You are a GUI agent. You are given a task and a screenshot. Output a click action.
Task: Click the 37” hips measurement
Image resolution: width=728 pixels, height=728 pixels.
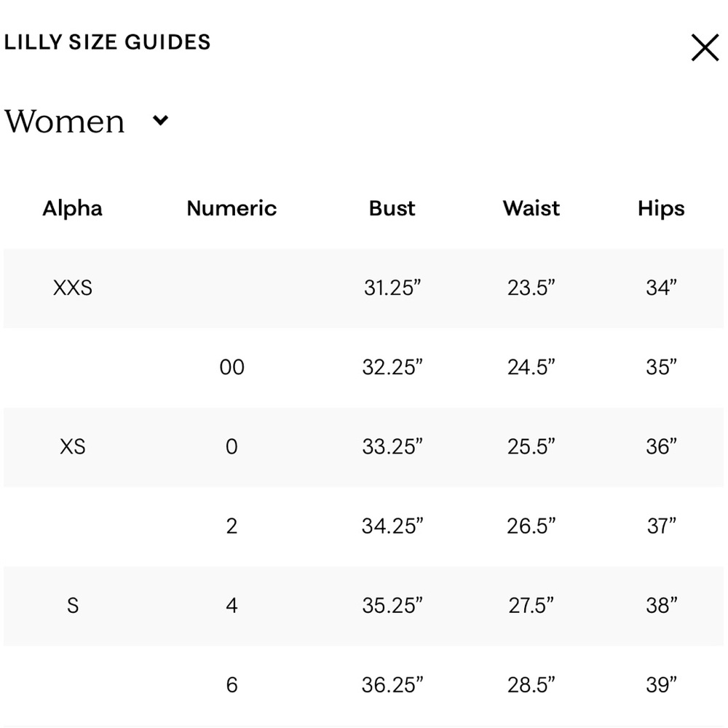pyautogui.click(x=661, y=526)
